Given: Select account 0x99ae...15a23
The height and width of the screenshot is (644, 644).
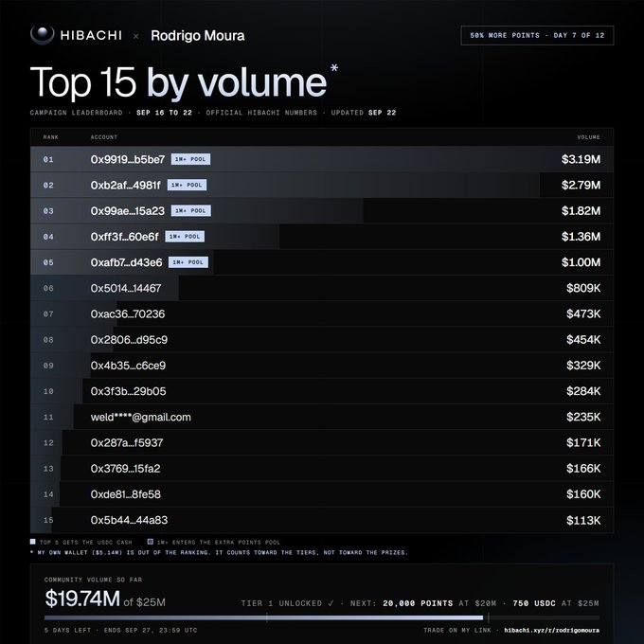Looking at the screenshot, I should [x=128, y=211].
